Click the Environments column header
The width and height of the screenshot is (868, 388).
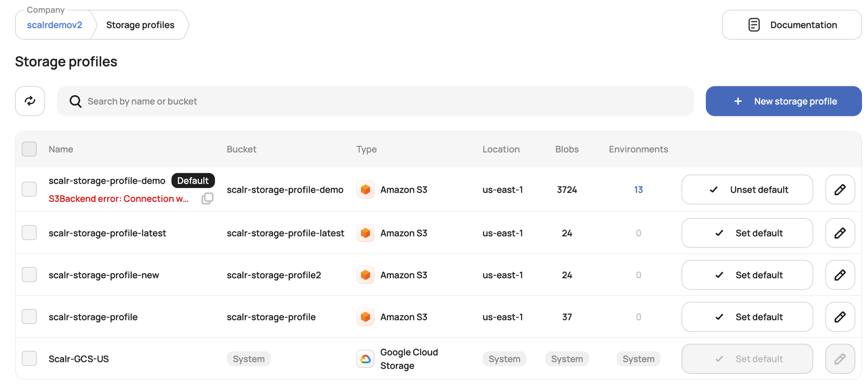pos(638,149)
